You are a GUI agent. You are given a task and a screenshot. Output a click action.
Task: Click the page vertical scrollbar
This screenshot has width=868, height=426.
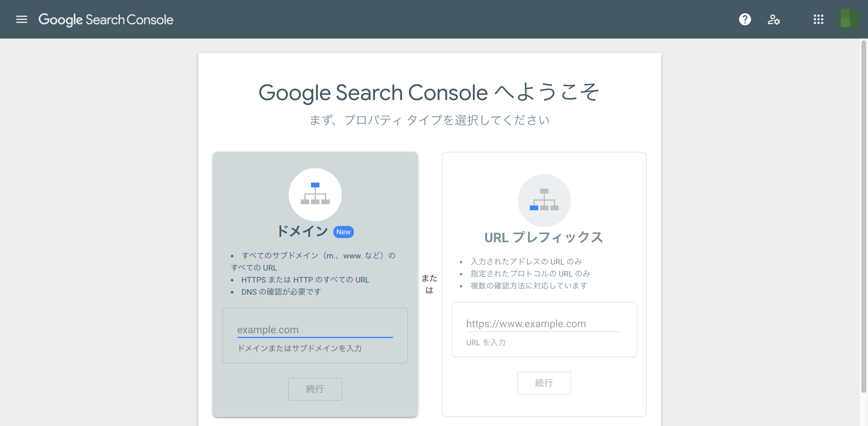(863, 215)
